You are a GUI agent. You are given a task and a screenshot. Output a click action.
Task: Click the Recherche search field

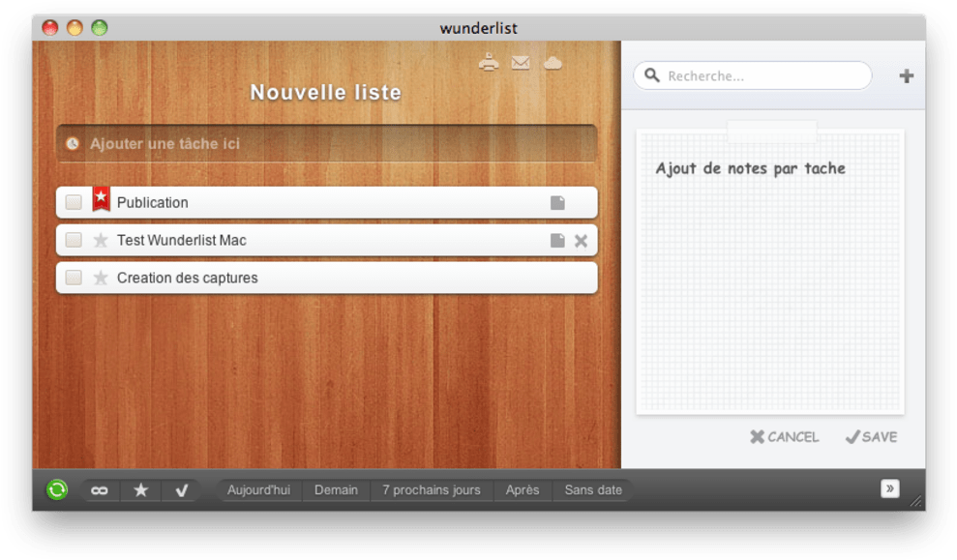[753, 75]
